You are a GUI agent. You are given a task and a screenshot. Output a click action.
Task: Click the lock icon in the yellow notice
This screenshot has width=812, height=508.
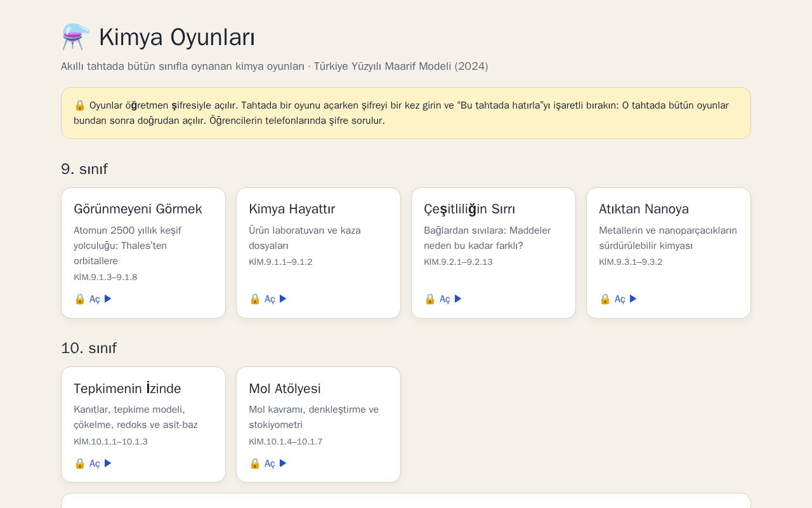tap(80, 105)
